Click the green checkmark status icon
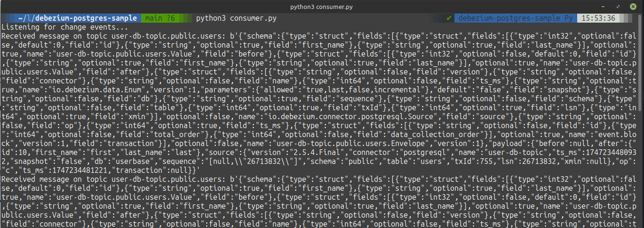 [449, 18]
